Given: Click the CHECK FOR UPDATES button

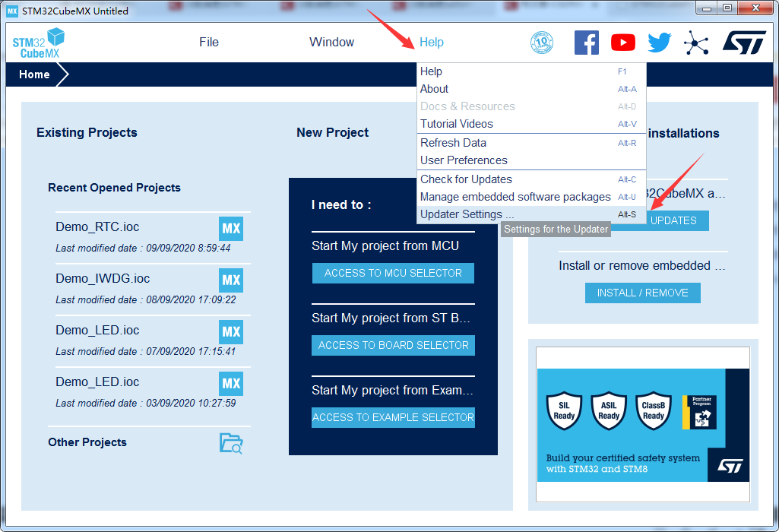Looking at the screenshot, I should [x=678, y=220].
